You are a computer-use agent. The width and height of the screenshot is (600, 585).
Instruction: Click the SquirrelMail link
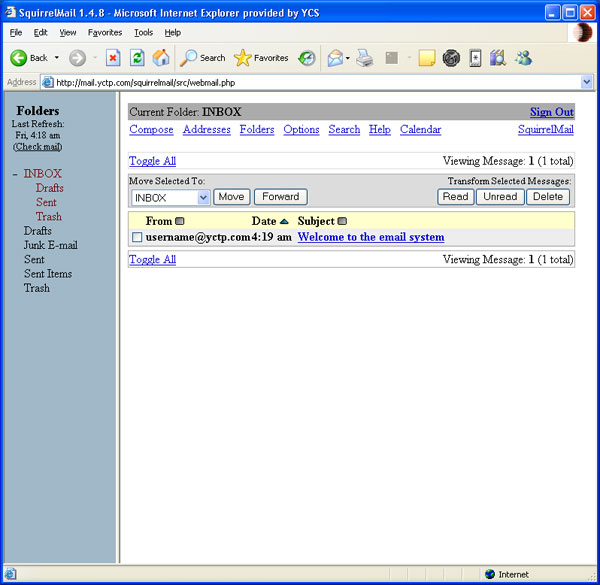(x=546, y=130)
